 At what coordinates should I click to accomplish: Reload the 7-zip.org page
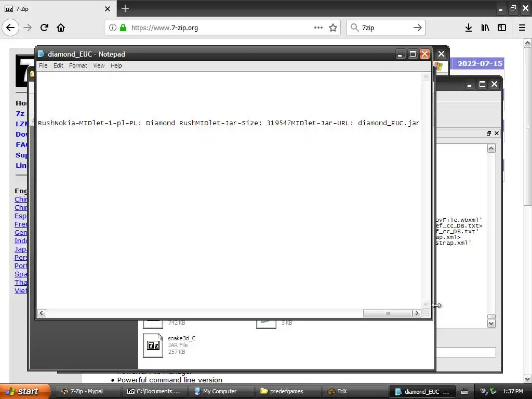pyautogui.click(x=44, y=28)
